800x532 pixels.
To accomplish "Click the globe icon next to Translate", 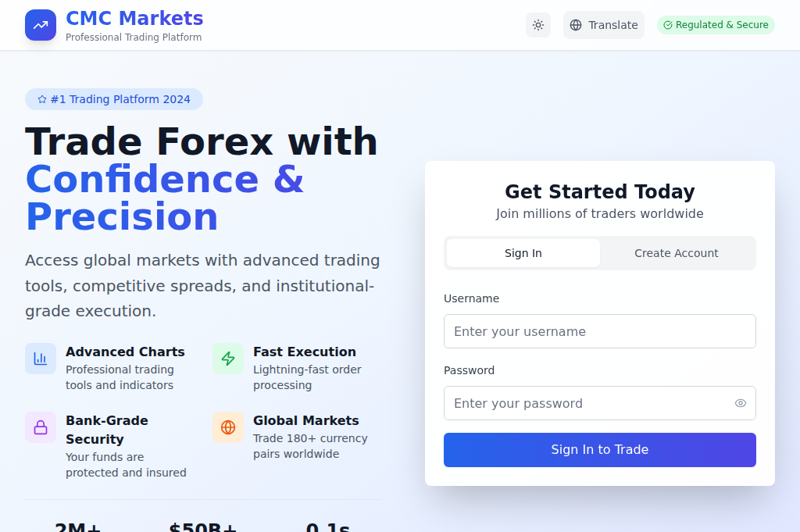I will [577, 24].
